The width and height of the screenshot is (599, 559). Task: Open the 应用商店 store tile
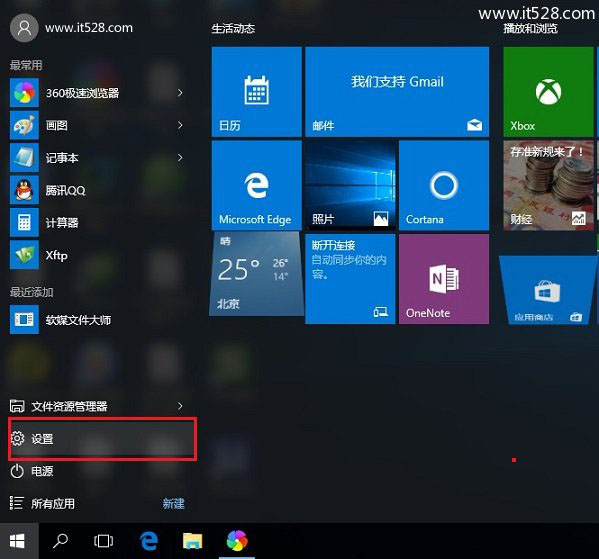pyautogui.click(x=548, y=290)
